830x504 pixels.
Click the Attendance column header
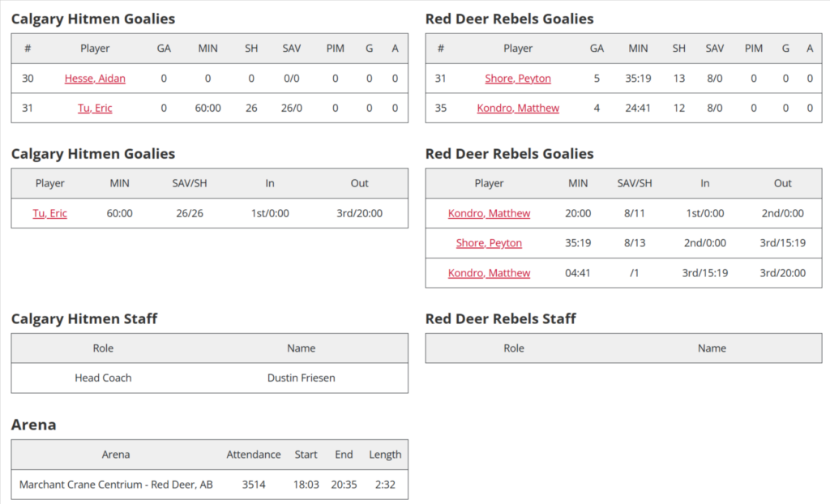click(254, 455)
